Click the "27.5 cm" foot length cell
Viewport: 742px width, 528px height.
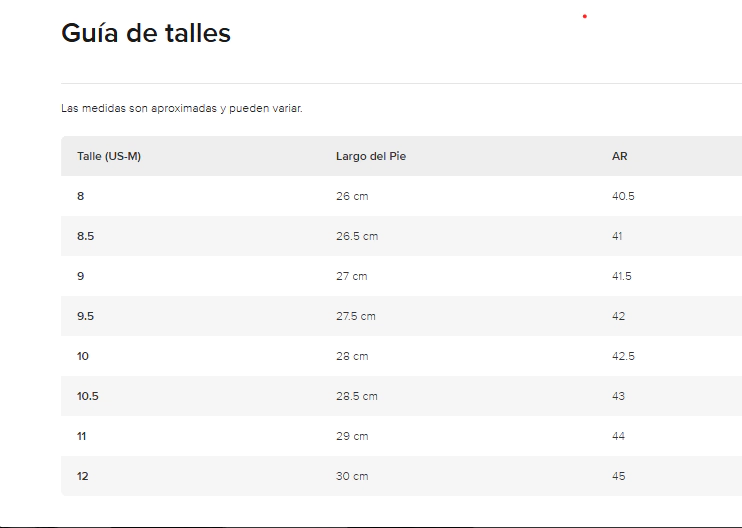[x=356, y=316]
